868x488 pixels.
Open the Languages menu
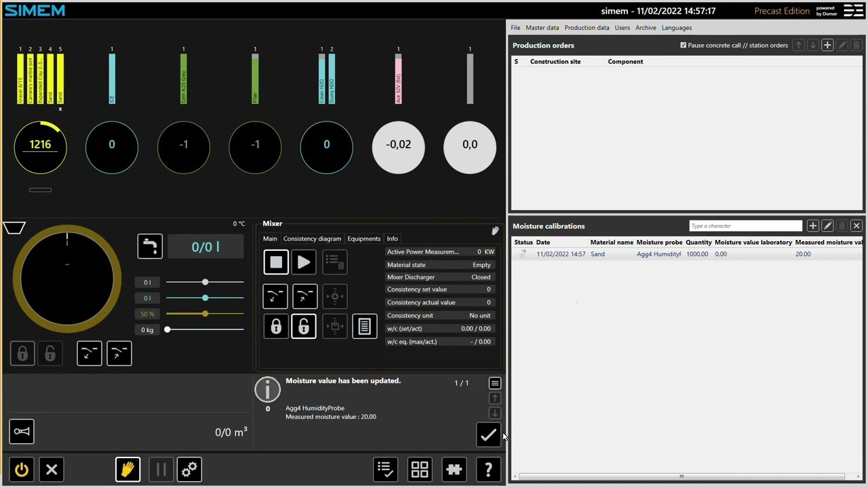click(x=677, y=28)
